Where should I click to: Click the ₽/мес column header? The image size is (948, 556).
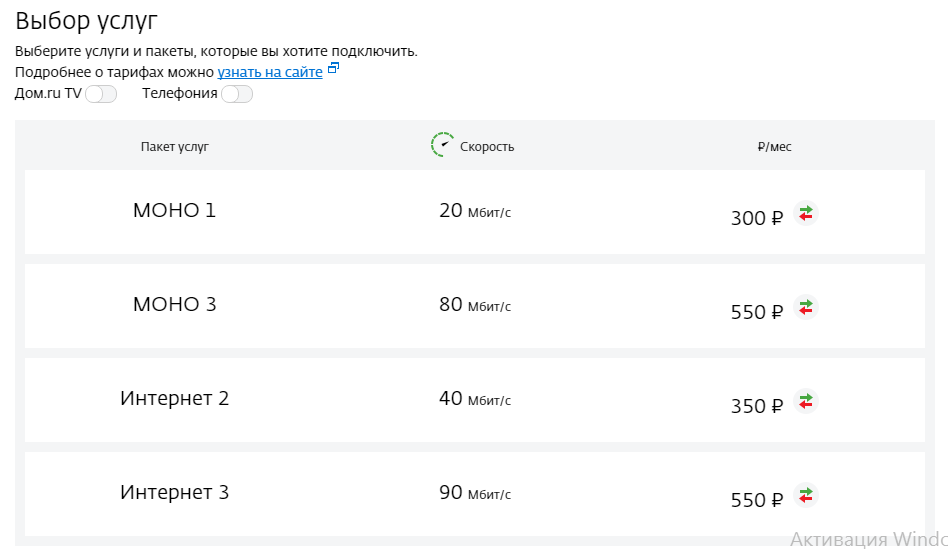(x=775, y=147)
